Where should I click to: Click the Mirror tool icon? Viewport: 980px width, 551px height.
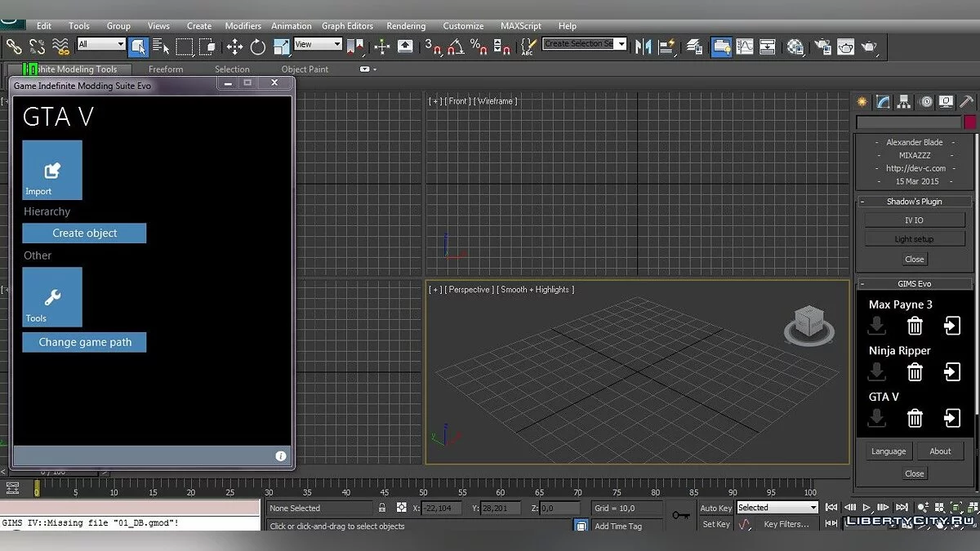644,47
